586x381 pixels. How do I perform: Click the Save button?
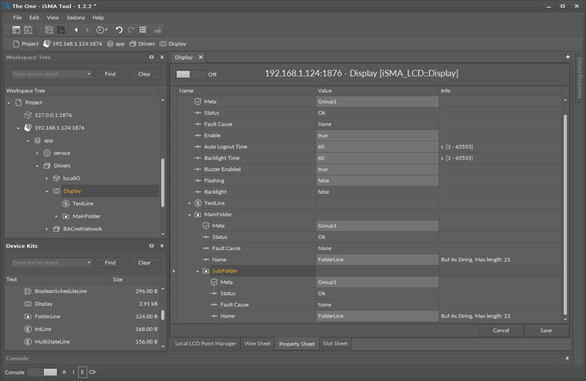[x=546, y=330]
